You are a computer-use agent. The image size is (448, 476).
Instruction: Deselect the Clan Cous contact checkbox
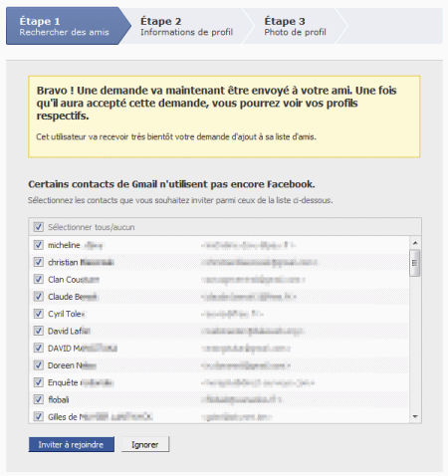(x=39, y=279)
